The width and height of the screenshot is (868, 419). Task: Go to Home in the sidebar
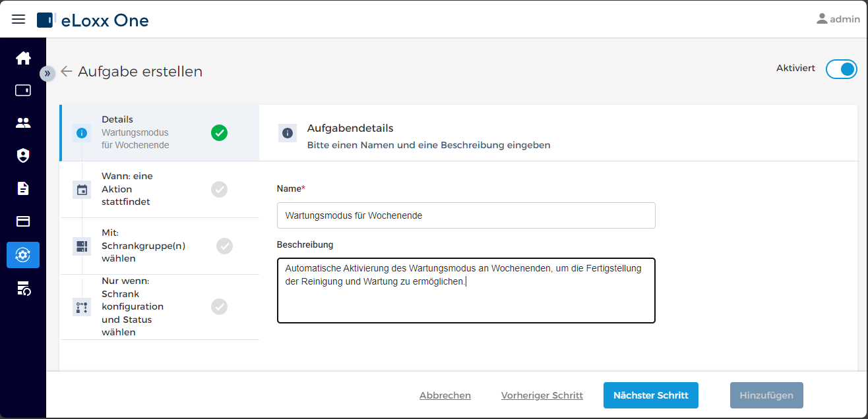tap(23, 58)
